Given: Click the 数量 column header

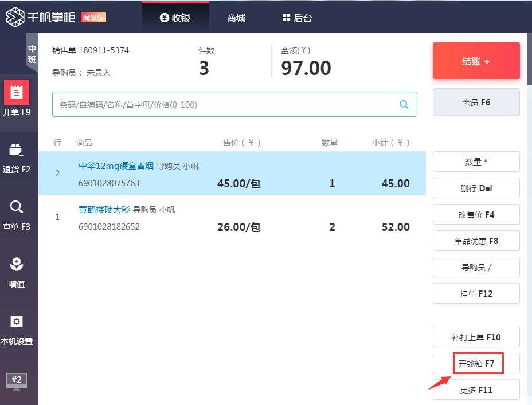Looking at the screenshot, I should point(330,143).
